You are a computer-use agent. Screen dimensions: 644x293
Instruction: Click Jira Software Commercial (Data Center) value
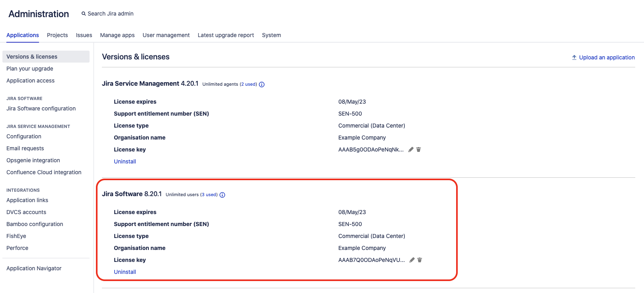click(372, 236)
